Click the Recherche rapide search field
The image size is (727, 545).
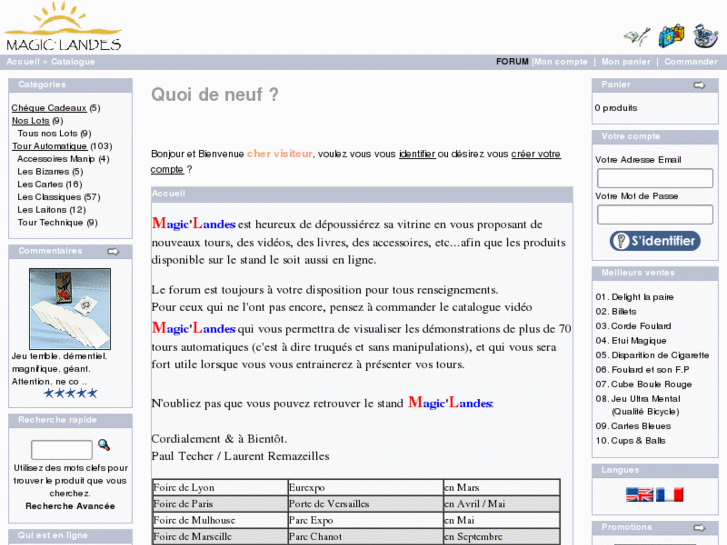62,450
